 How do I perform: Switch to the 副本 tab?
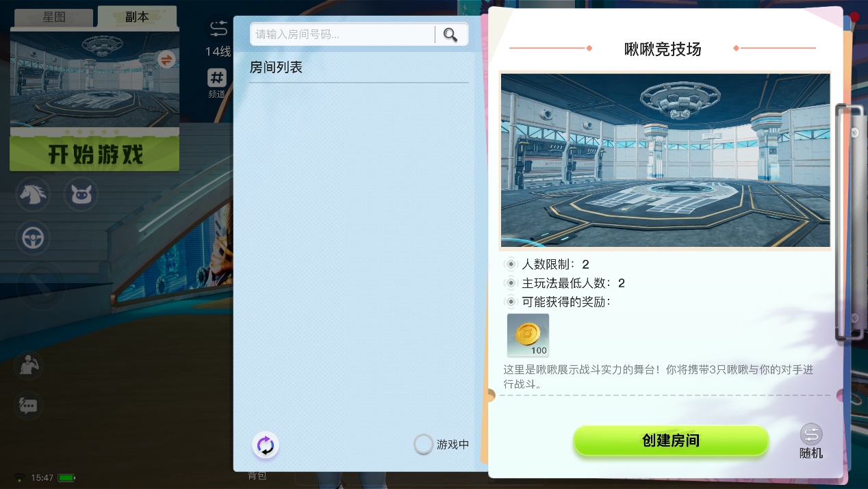137,16
